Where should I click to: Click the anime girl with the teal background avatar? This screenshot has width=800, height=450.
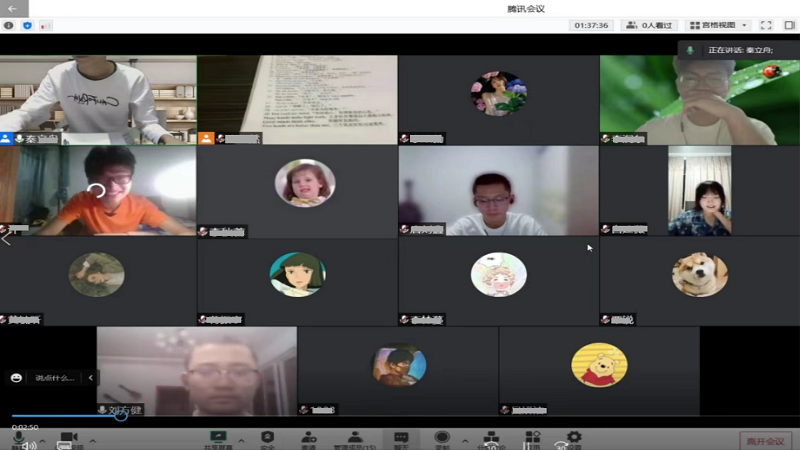click(x=297, y=274)
